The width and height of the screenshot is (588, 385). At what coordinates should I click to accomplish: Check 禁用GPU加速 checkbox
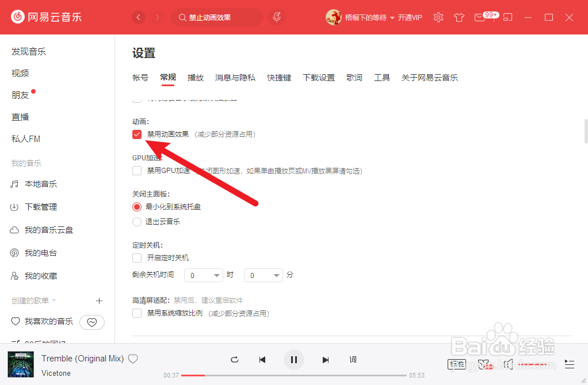(x=137, y=171)
